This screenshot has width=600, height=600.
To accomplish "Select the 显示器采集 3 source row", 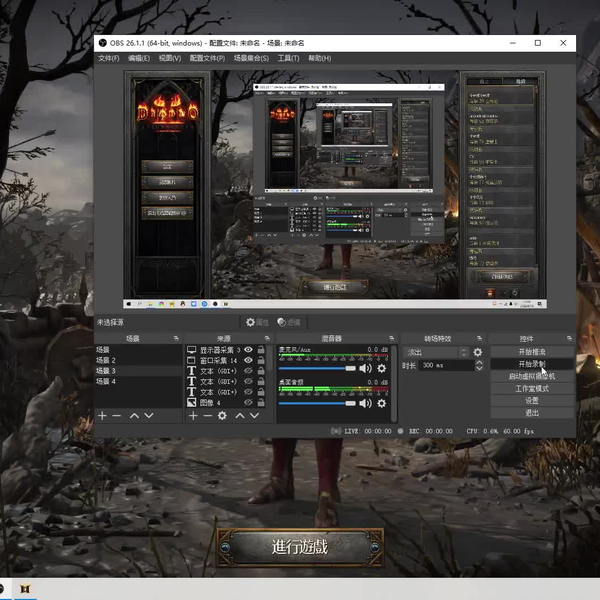I will coord(227,350).
